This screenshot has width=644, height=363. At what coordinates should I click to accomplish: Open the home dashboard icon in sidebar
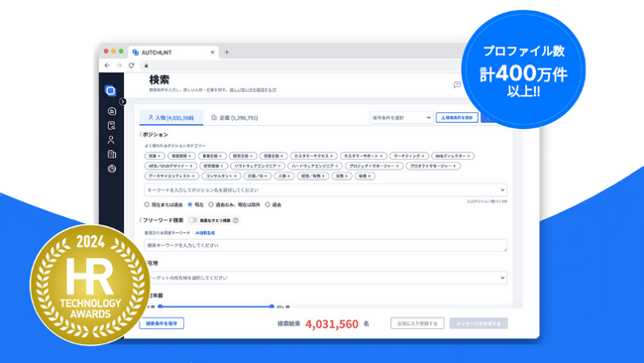(111, 111)
